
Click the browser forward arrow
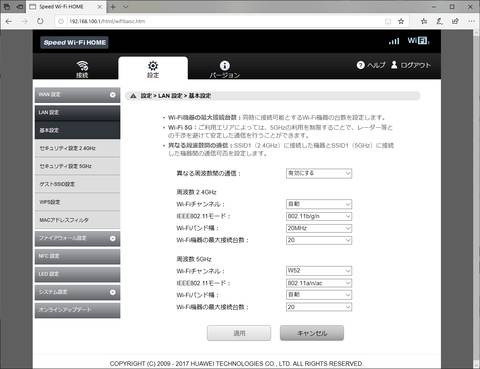(25, 21)
